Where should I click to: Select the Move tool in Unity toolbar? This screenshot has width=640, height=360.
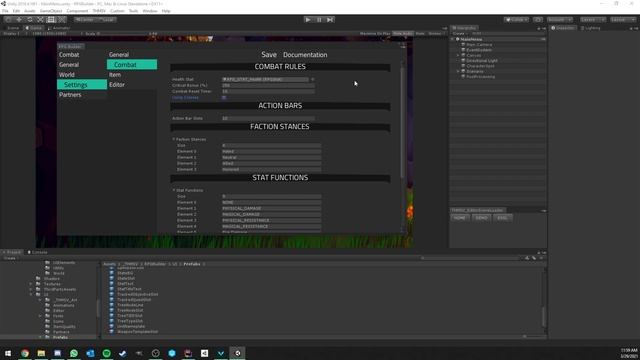point(19,20)
